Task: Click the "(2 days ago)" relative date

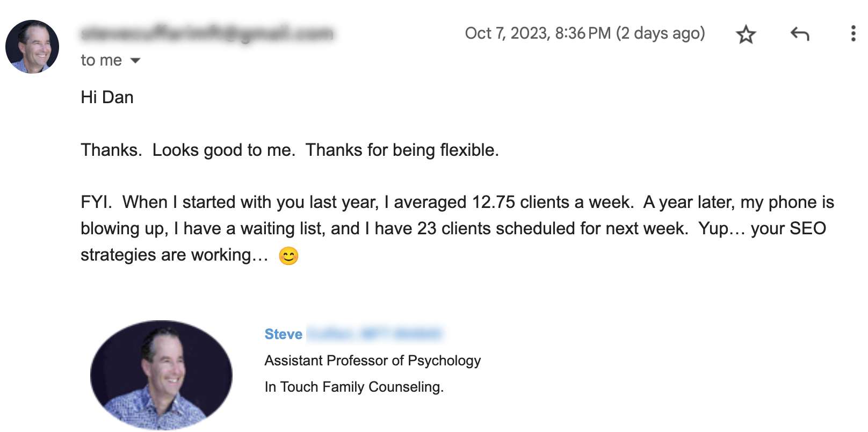Action: click(x=660, y=33)
